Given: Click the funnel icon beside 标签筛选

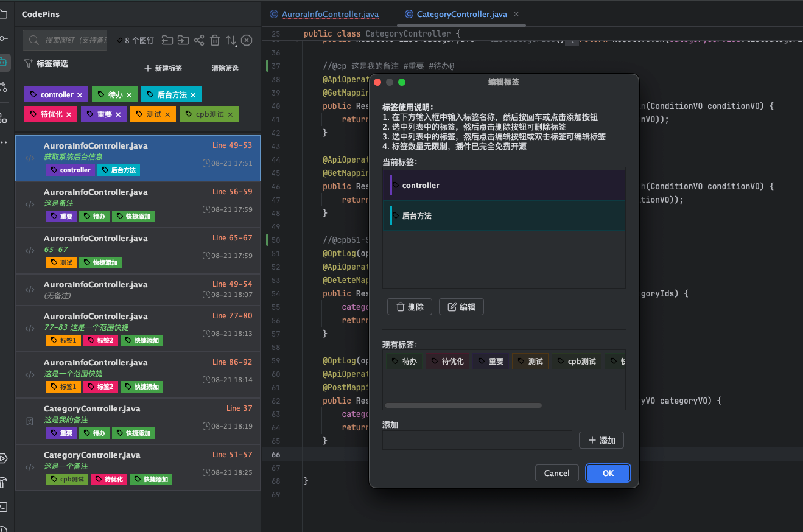Looking at the screenshot, I should (x=28, y=63).
